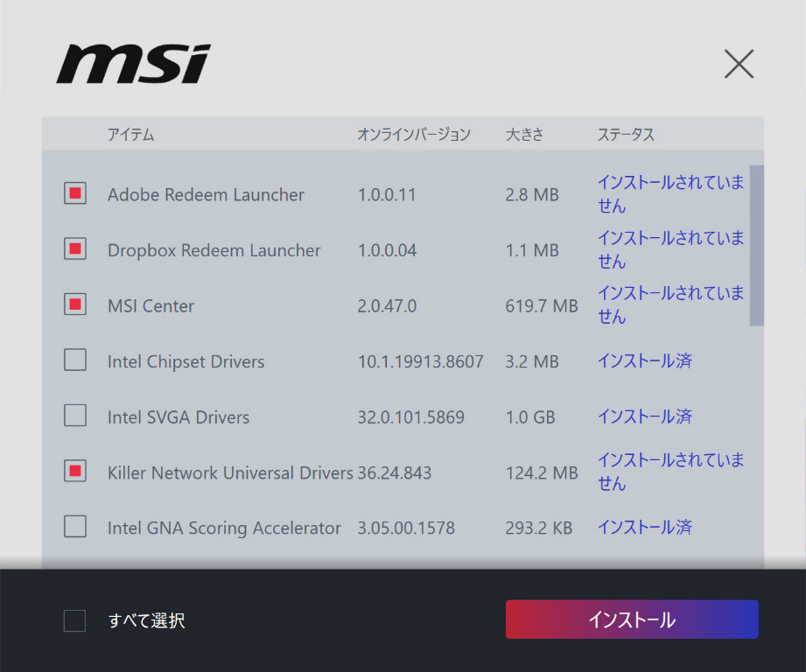Click the 1.0 GB size value
The image size is (806, 672).
click(x=530, y=416)
